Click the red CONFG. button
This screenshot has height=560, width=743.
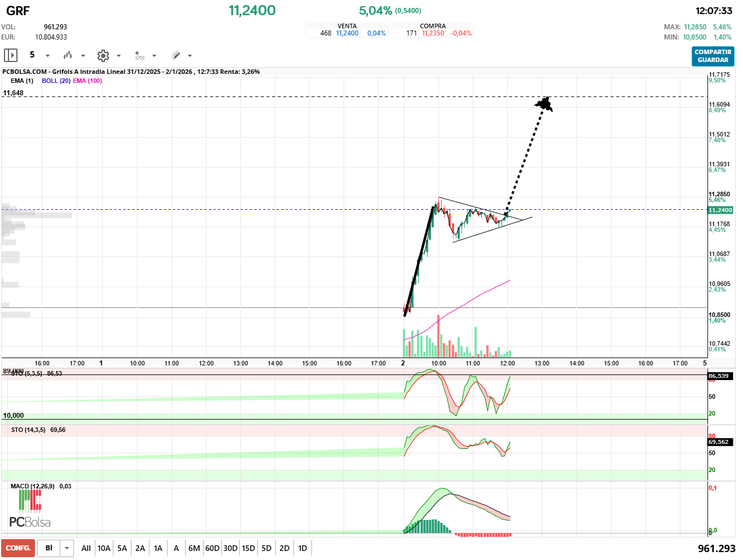pos(18,548)
